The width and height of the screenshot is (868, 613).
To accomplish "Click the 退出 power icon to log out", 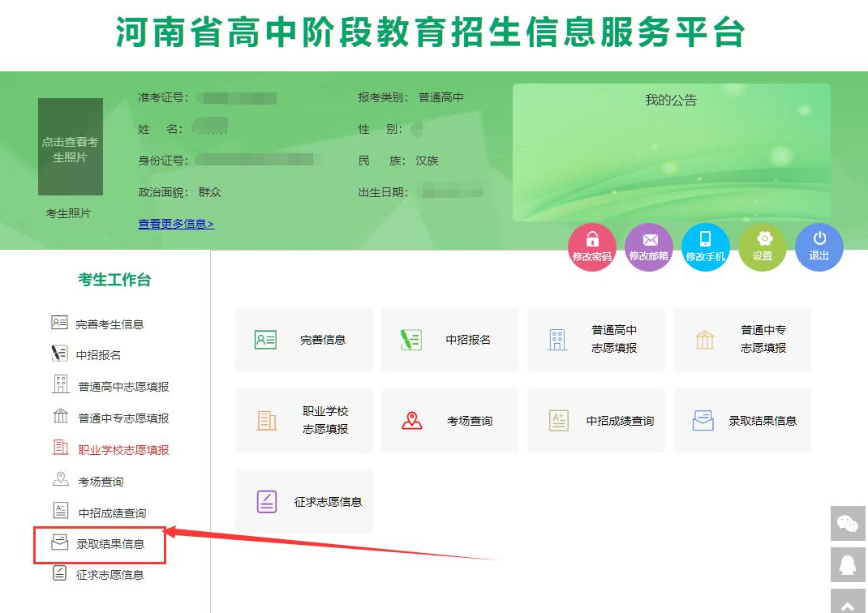I will coord(819,246).
